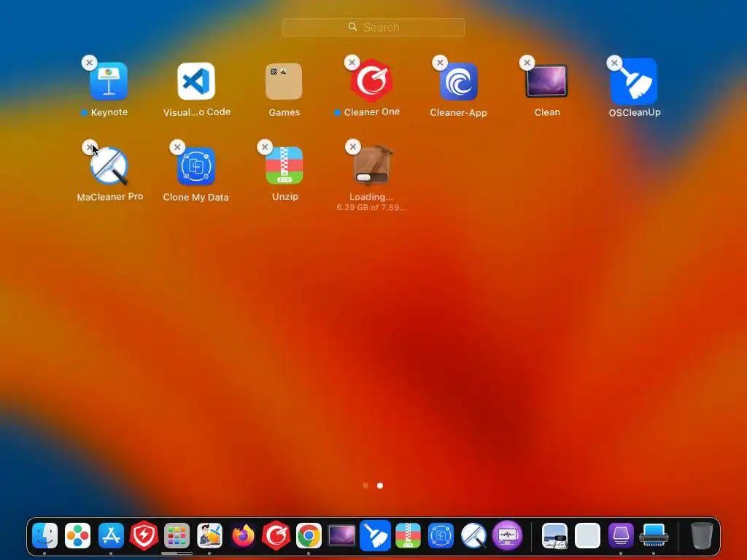Open the Trash in the Dock
The image size is (747, 560).
click(702, 536)
